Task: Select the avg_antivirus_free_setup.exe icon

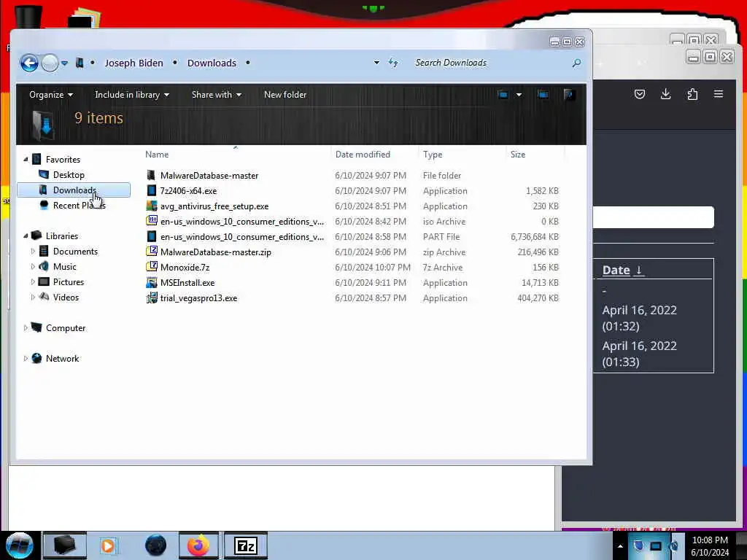Action: pos(152,206)
